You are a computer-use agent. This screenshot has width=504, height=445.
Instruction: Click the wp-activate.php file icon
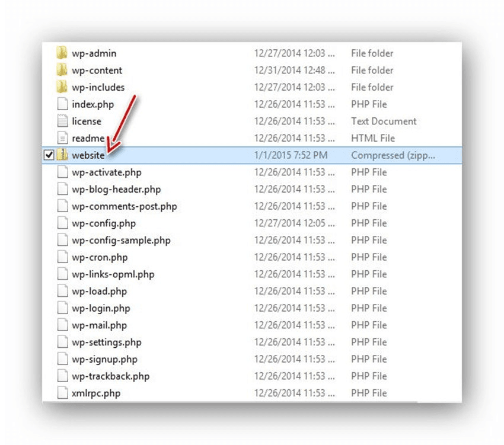coord(62,172)
